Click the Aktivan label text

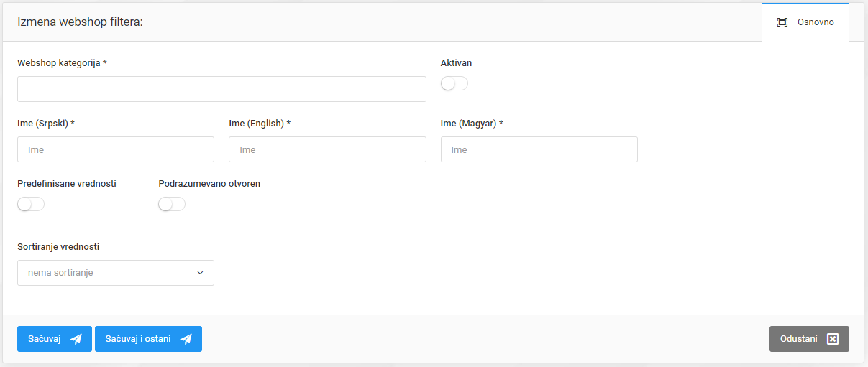pos(457,63)
